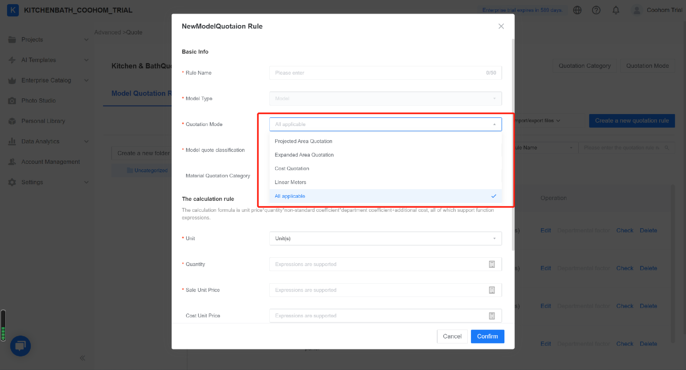Screen dimensions: 686x370
Task: Open the Model Type dropdown
Action: (385, 98)
